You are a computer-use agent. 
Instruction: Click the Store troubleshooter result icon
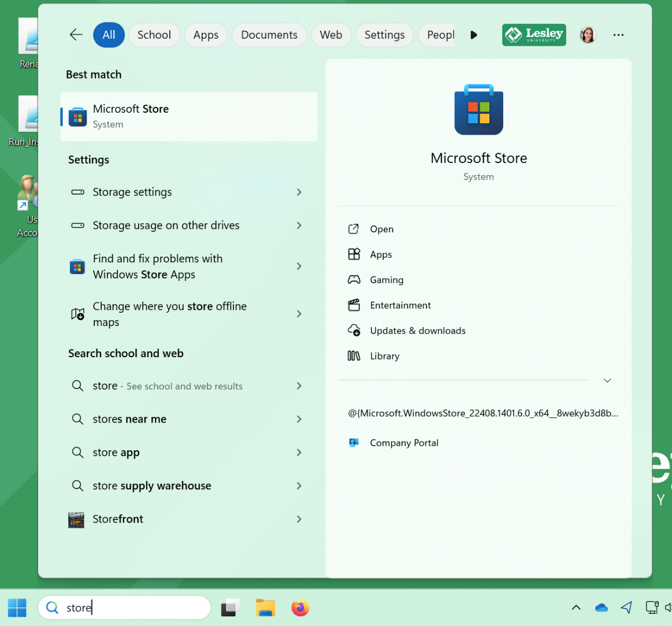[77, 266]
